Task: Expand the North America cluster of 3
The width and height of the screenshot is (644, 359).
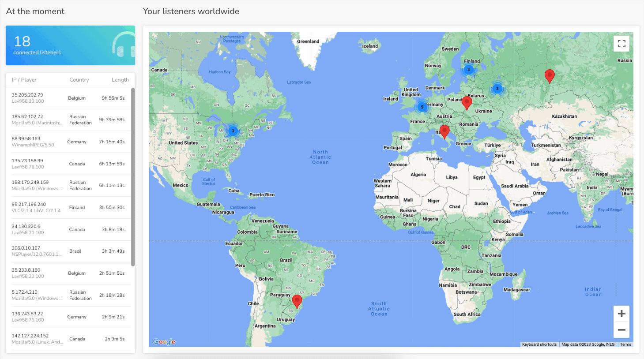Action: coord(233,131)
